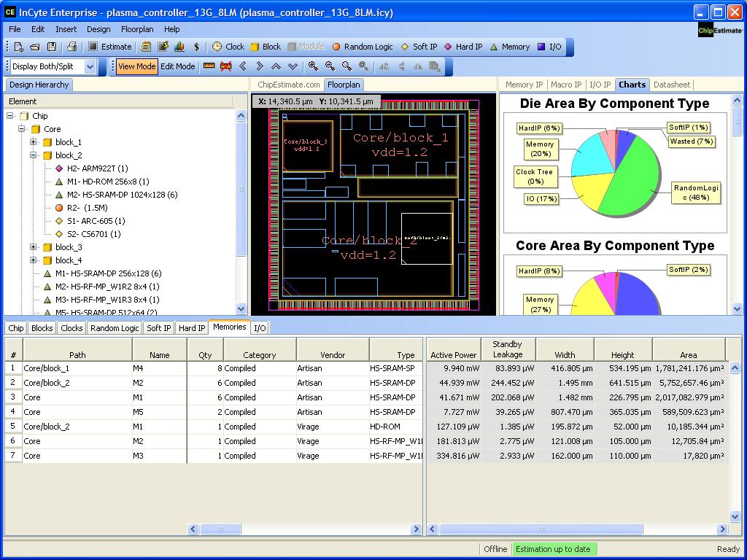Click the 5,752,657.46 µm² area cell

coord(689,383)
